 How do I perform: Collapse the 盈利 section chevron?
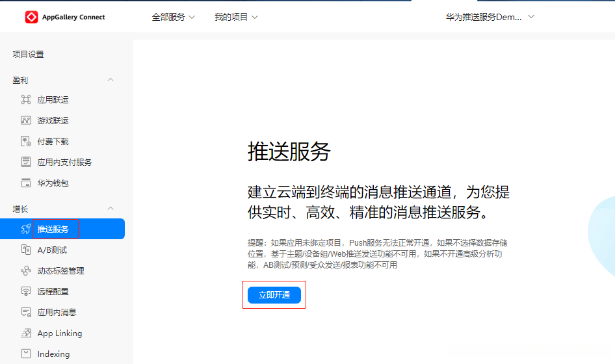point(111,79)
